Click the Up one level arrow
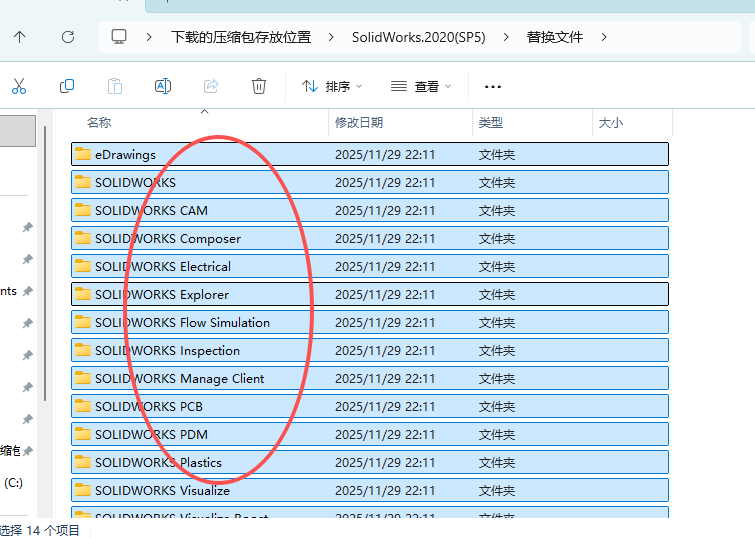Viewport: 755px width, 538px height. coord(20,37)
